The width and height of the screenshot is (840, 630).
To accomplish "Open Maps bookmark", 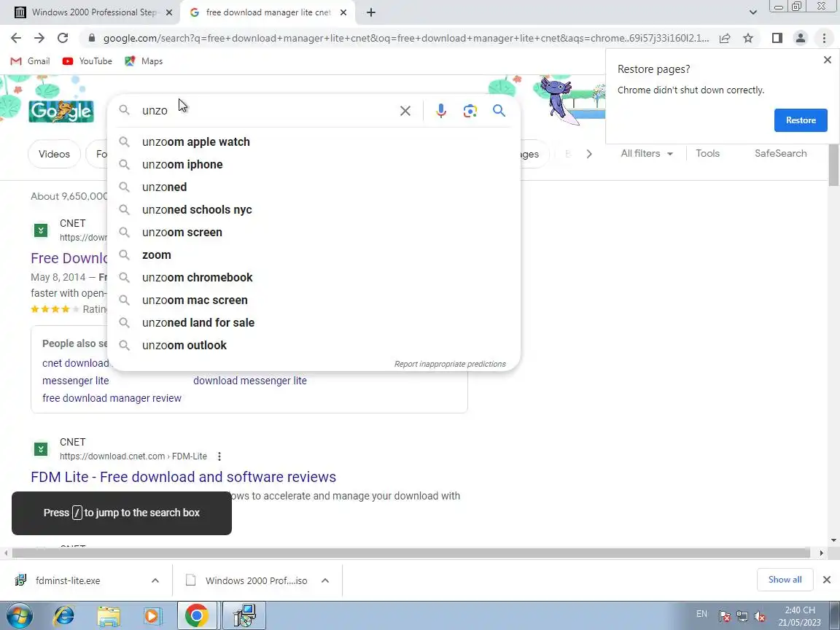I will point(144,61).
